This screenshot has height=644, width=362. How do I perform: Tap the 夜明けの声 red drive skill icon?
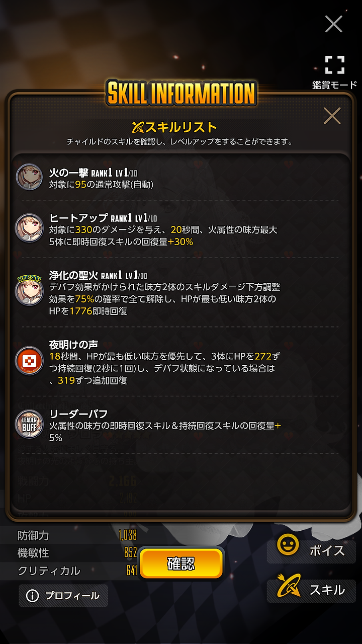pos(29,361)
